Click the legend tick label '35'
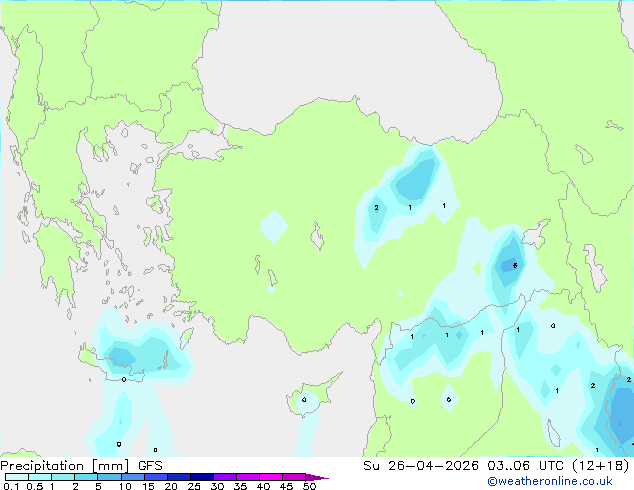Screen dimensions: 634x490 click(240, 486)
